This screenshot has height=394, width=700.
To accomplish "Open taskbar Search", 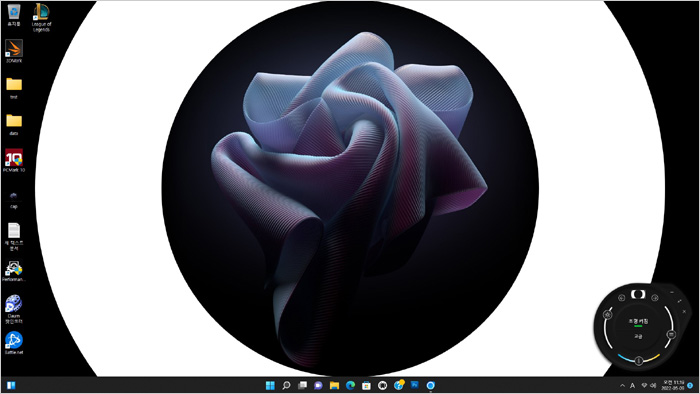I will pyautogui.click(x=286, y=385).
